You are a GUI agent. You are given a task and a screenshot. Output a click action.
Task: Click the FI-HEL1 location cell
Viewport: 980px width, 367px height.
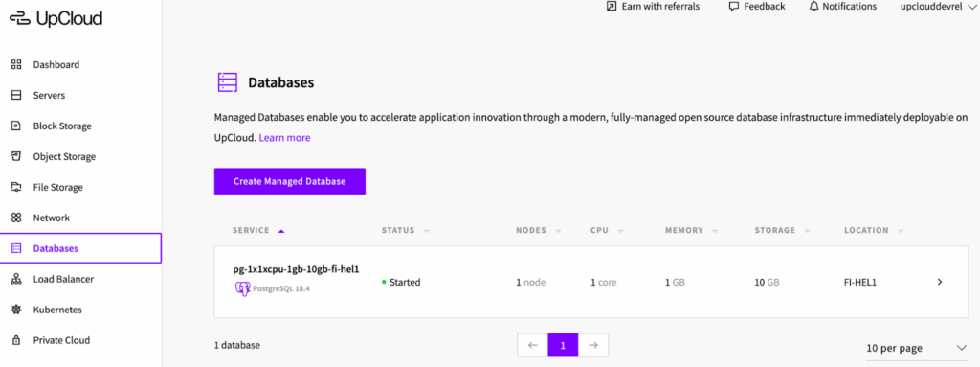860,283
